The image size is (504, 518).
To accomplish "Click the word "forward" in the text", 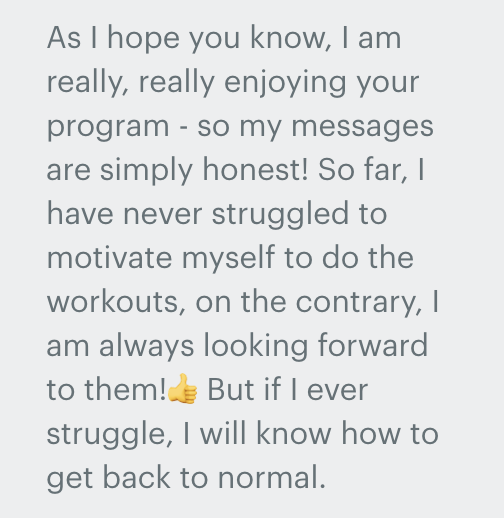I will (373, 345).
